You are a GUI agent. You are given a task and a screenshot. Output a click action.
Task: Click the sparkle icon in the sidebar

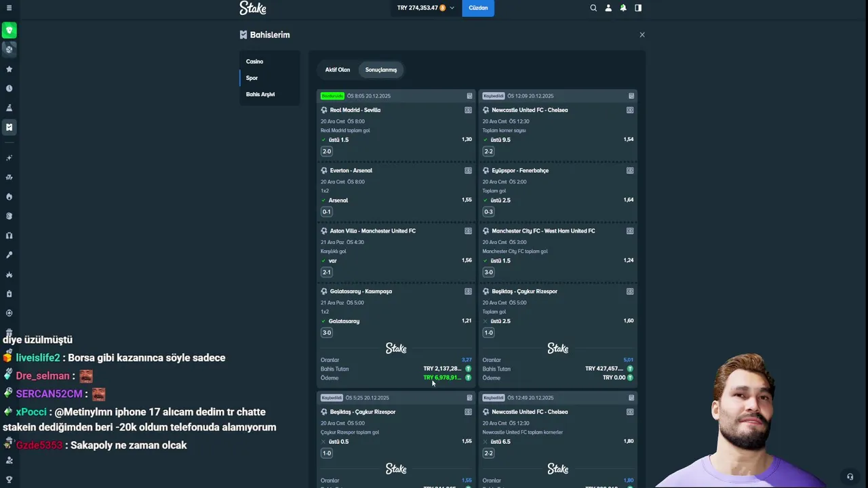pyautogui.click(x=9, y=158)
